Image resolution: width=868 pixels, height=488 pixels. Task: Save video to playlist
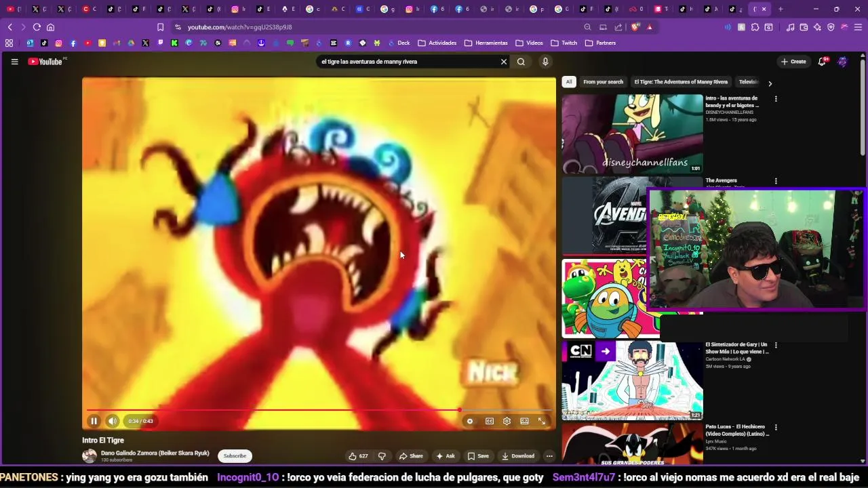pos(478,456)
